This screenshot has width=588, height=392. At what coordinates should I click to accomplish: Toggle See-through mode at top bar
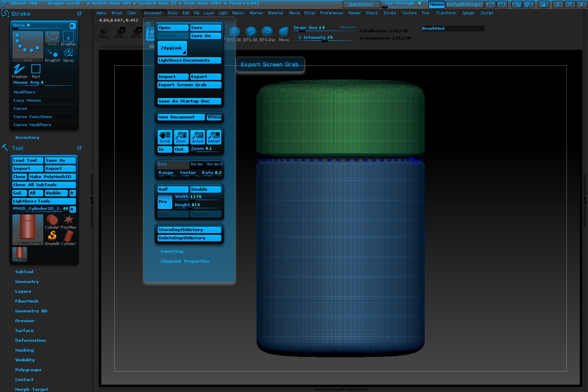tap(400, 3)
